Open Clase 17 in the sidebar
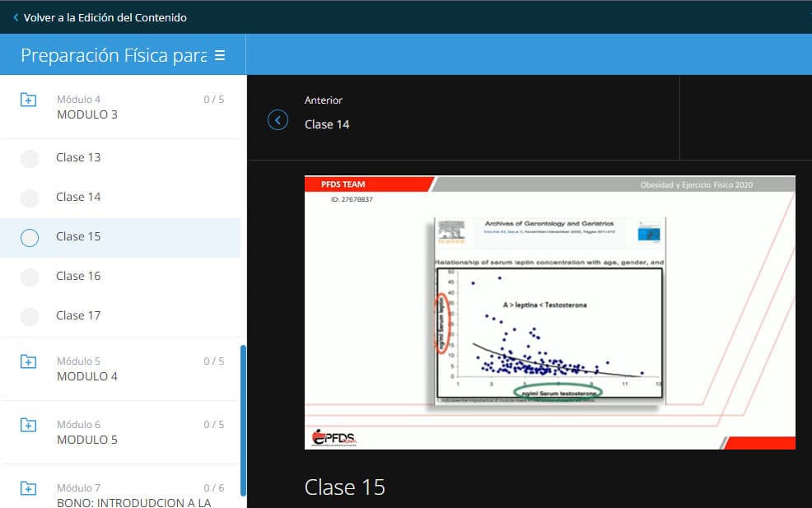812x508 pixels. [78, 315]
